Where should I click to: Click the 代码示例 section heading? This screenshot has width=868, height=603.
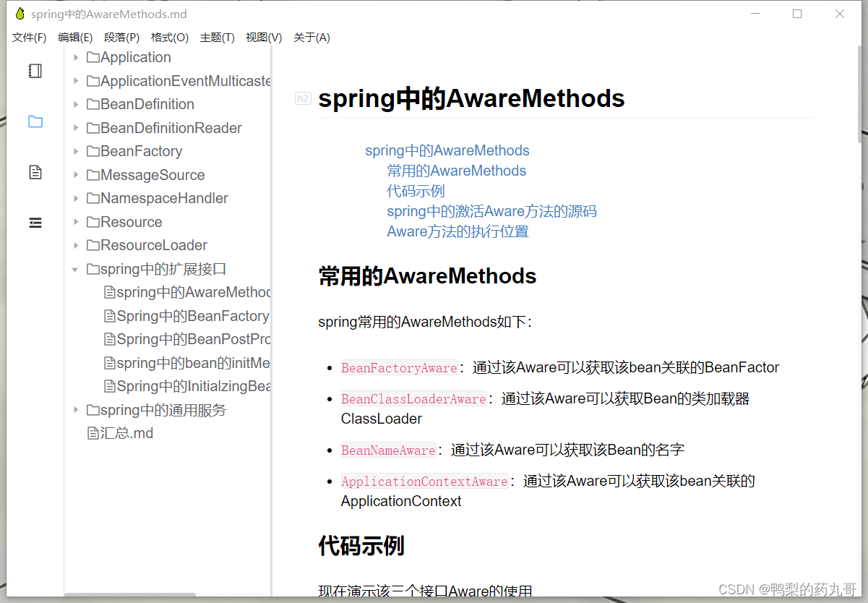click(x=361, y=546)
